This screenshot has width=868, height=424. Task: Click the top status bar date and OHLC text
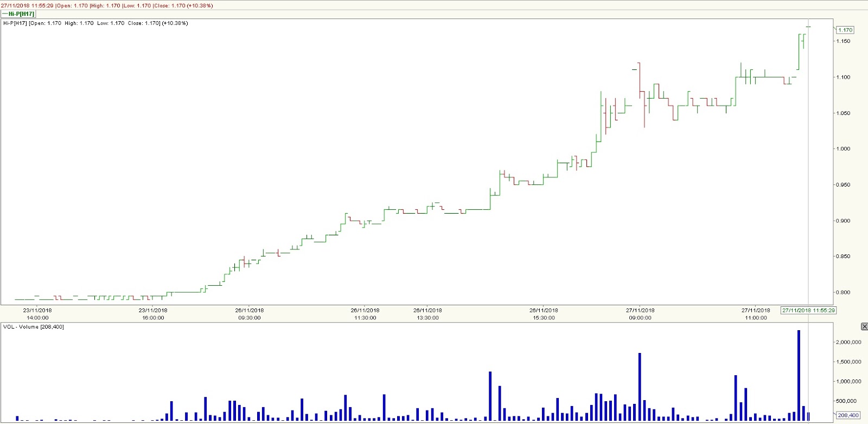pyautogui.click(x=107, y=5)
